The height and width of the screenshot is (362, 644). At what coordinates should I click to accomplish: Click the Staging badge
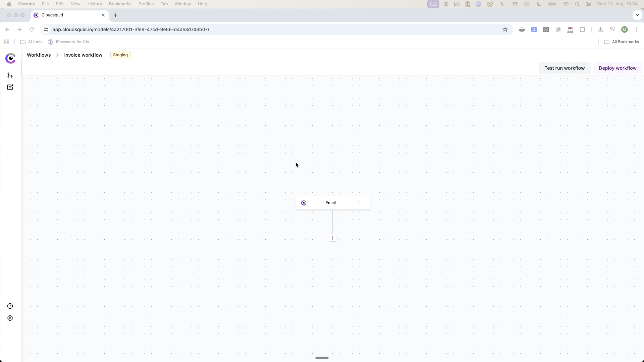click(x=120, y=55)
